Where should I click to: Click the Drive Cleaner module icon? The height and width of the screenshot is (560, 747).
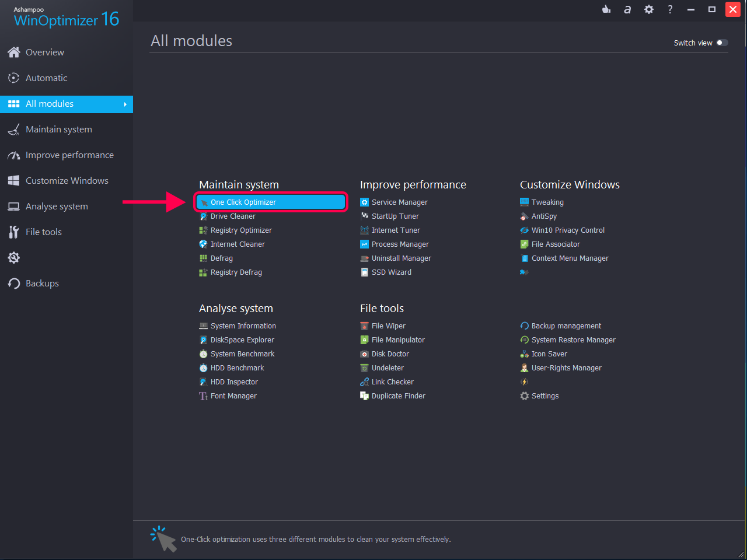coord(203,216)
